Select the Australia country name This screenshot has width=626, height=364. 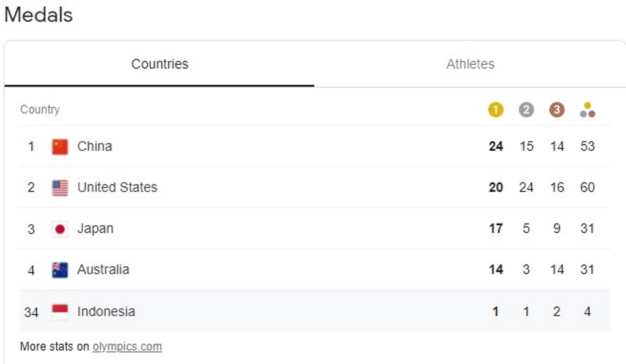pos(103,269)
